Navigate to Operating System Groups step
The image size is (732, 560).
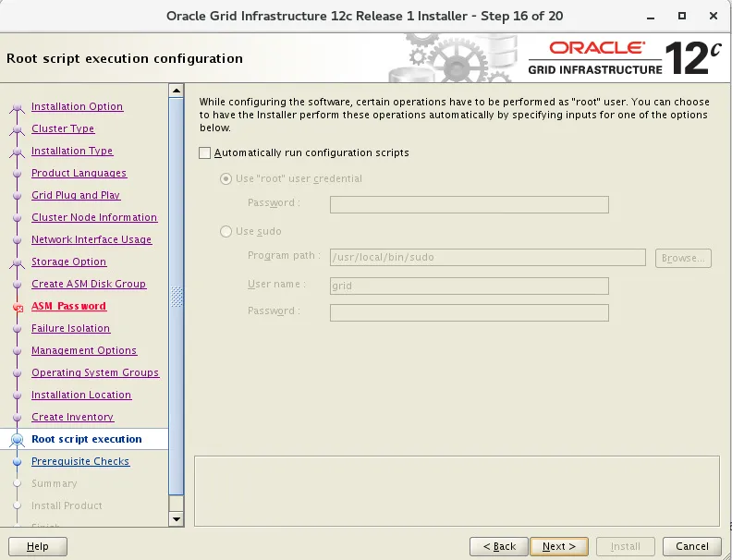click(95, 372)
